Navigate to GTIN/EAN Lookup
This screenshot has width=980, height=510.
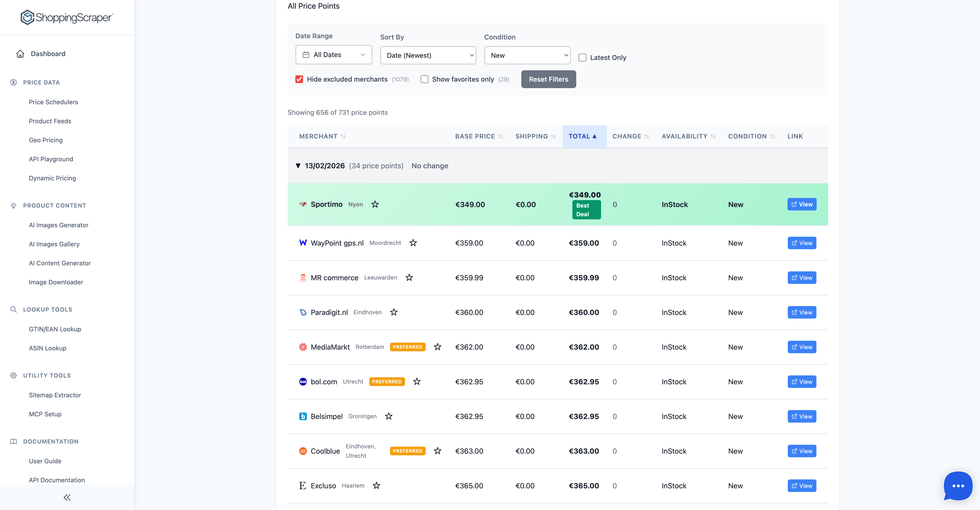(55, 329)
